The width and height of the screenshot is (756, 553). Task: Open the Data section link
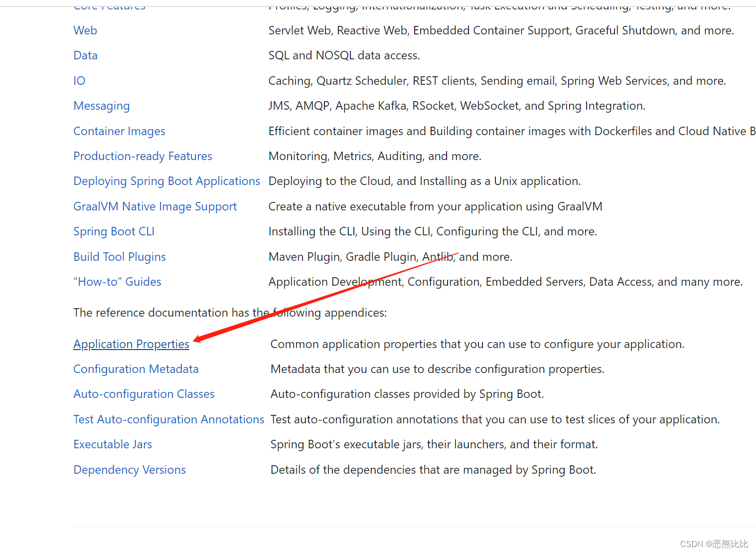(86, 55)
